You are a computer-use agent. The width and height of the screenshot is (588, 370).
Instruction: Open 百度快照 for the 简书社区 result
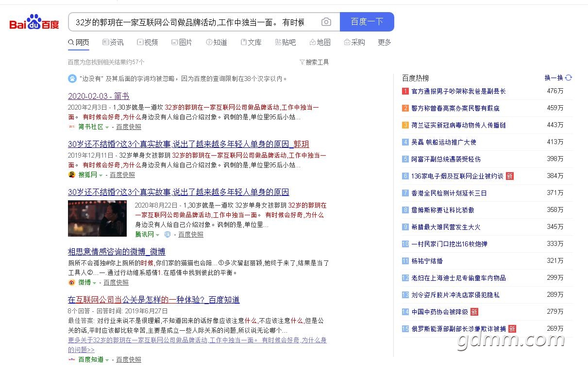(x=129, y=127)
